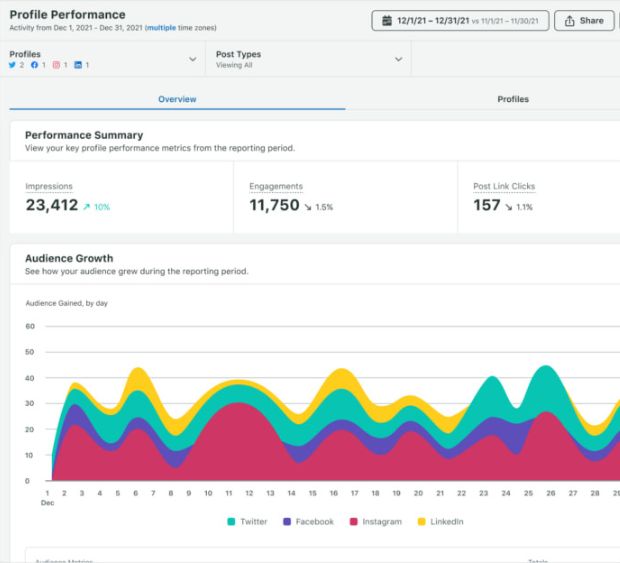Click the Share button
Image resolution: width=620 pixels, height=563 pixels.
[x=585, y=21]
